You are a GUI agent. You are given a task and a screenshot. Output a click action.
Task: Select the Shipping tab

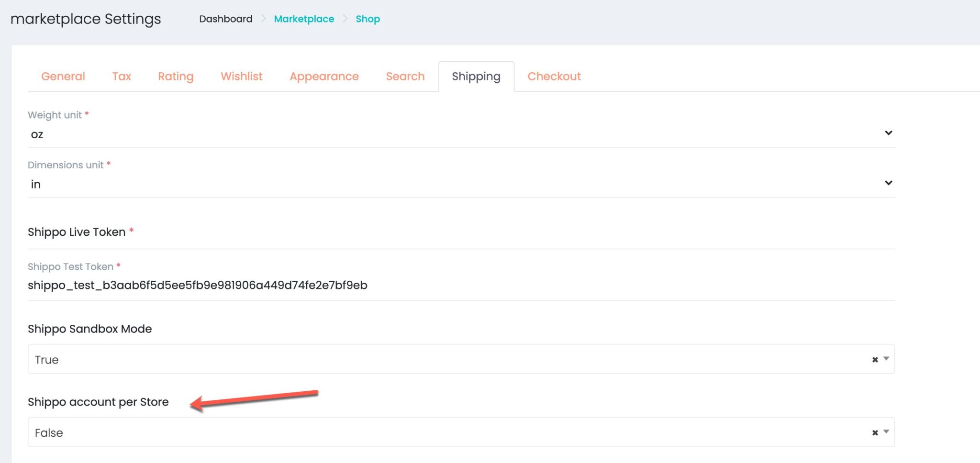pos(476,77)
